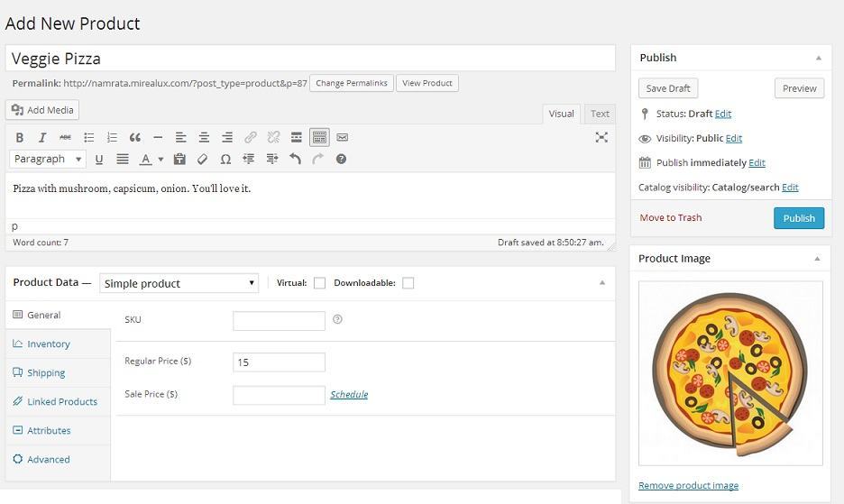Open distraction-free fullscreen editor mode
Image resolution: width=844 pixels, height=504 pixels.
tap(601, 137)
